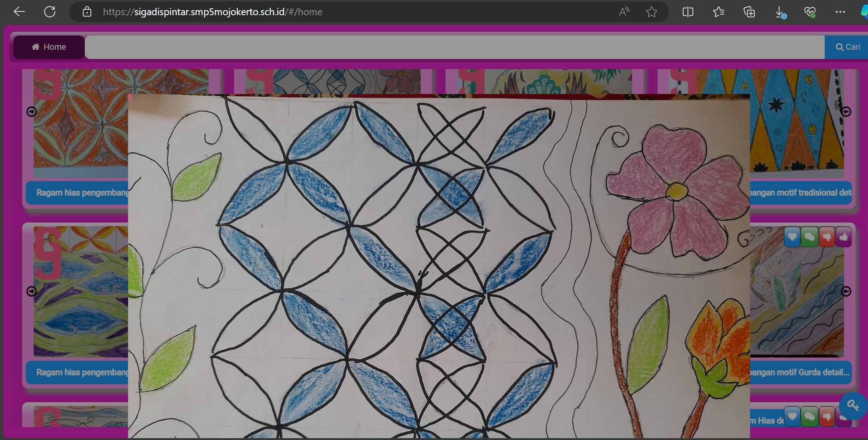Open second-row 'Ragam hias pengembang' title

(77, 372)
